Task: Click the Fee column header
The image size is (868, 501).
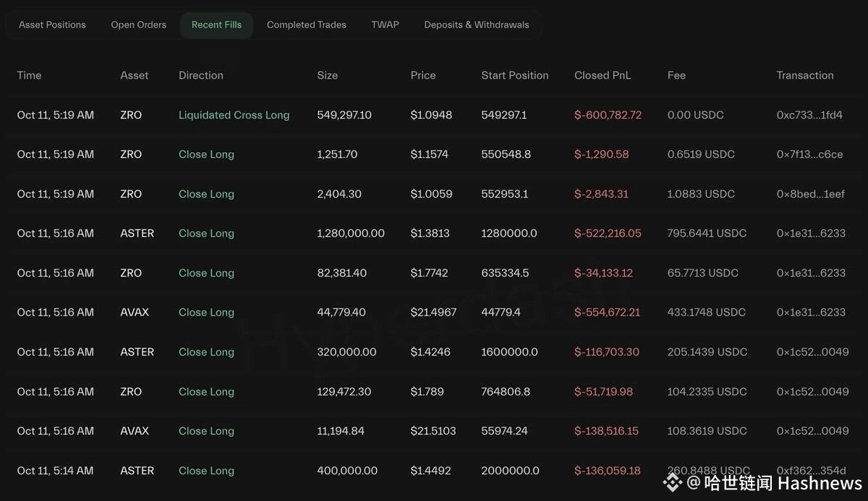Action: click(676, 75)
